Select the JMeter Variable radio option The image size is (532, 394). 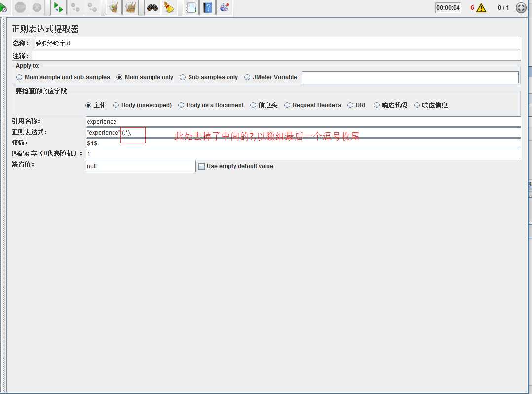coord(271,77)
